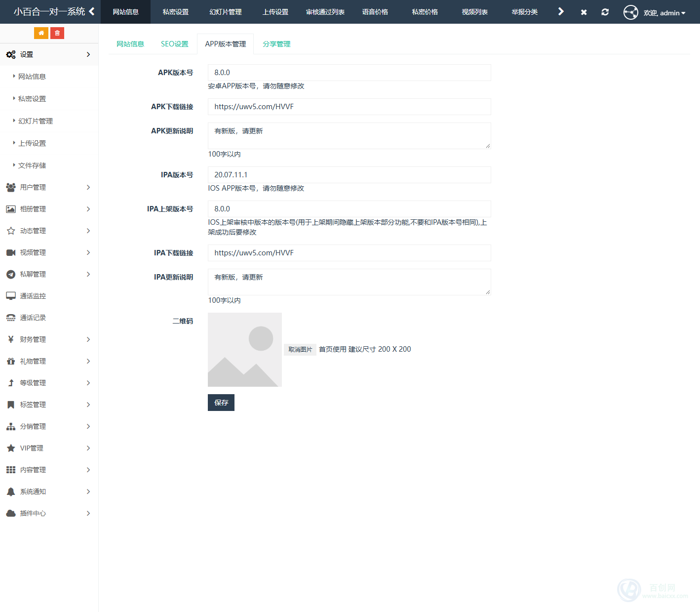Open 文件存储 in sidebar

[x=32, y=165]
